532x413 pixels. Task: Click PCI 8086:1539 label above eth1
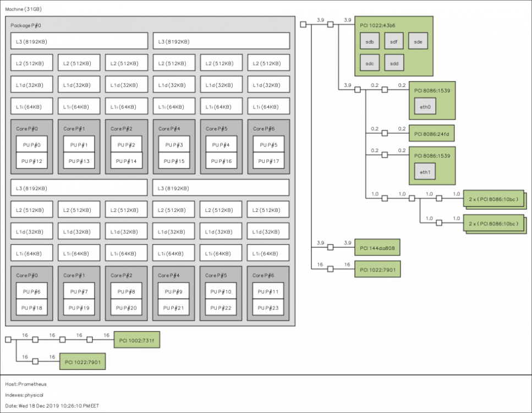pyautogui.click(x=432, y=156)
